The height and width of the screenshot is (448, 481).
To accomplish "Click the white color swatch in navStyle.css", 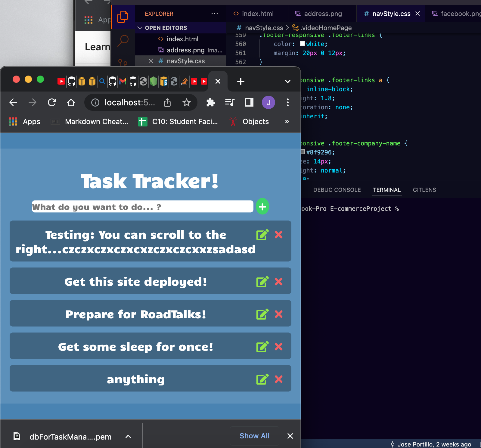I will point(303,44).
